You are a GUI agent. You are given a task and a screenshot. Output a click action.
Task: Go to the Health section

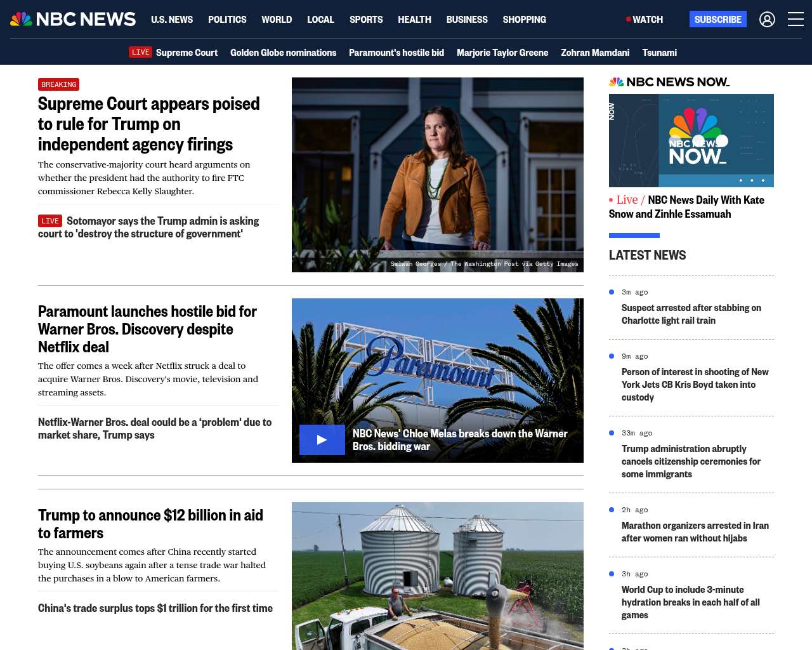[x=414, y=20]
